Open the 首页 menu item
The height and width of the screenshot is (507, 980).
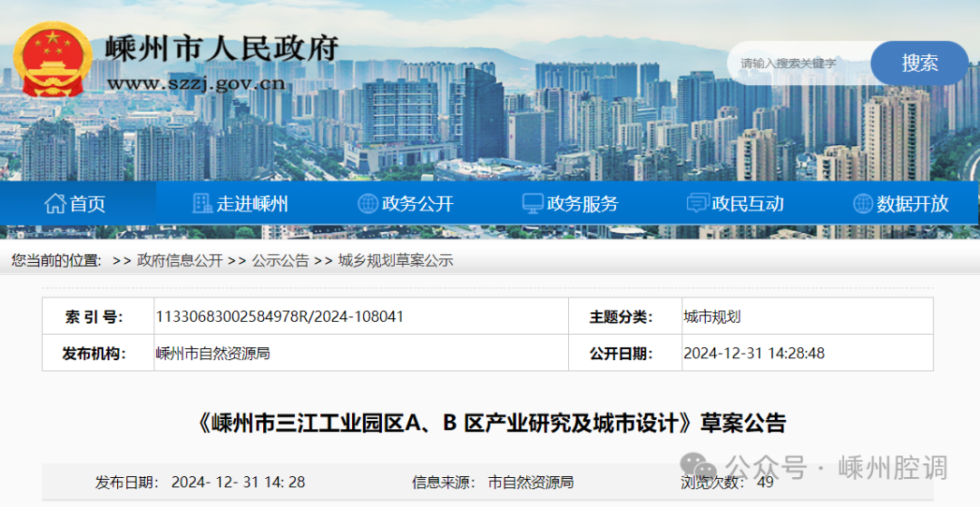pyautogui.click(x=78, y=203)
